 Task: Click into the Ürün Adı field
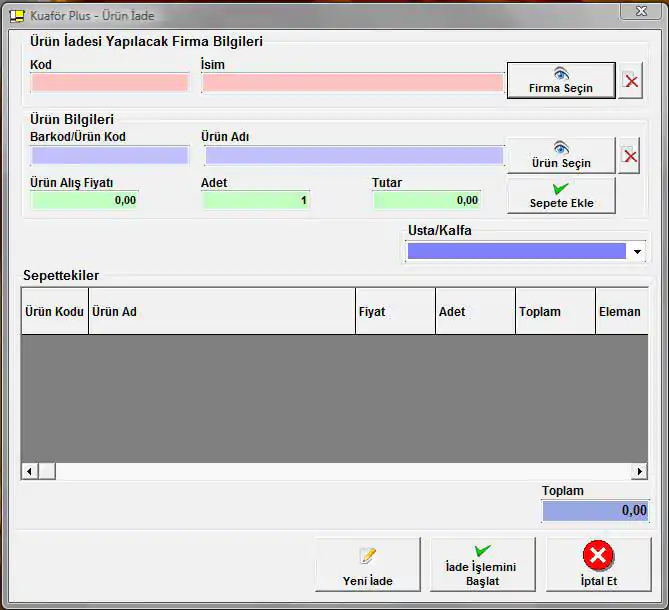(x=353, y=155)
